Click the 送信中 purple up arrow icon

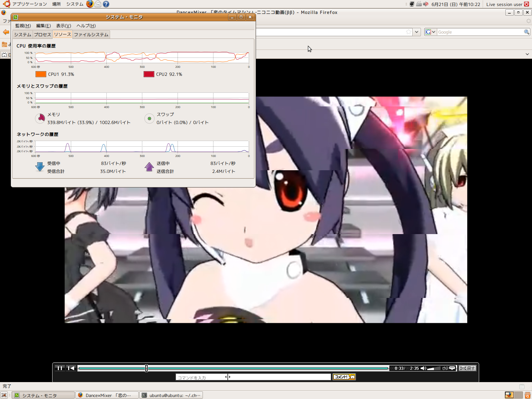149,167
